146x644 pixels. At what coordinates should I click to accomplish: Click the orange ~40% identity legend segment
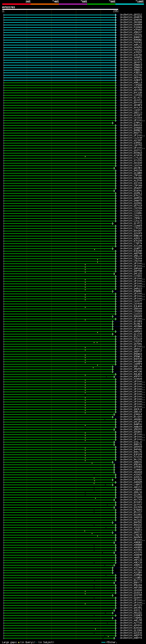[45, 4]
